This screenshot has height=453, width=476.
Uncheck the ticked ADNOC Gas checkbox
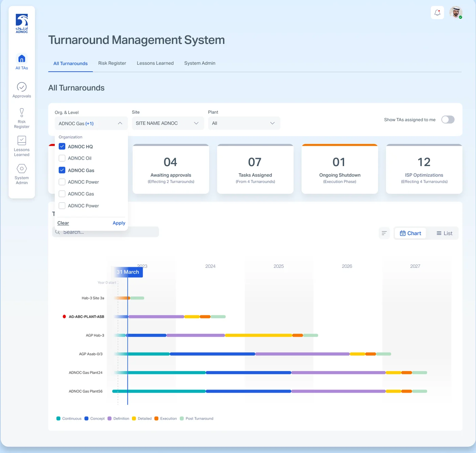tap(62, 170)
